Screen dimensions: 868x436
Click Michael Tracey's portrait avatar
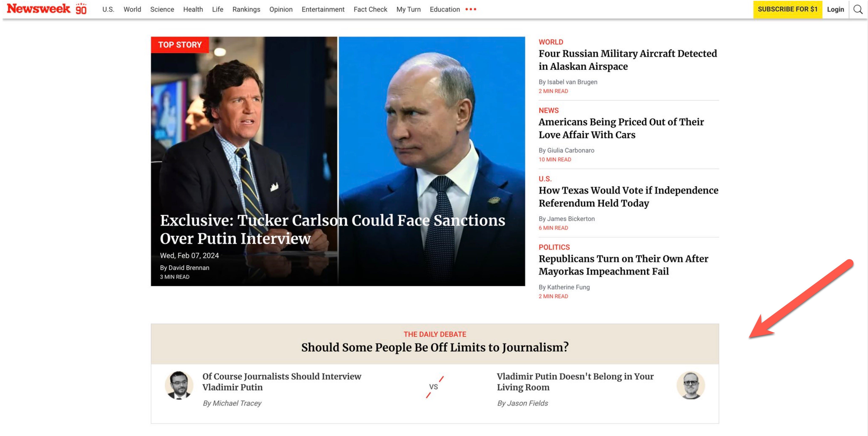click(179, 385)
